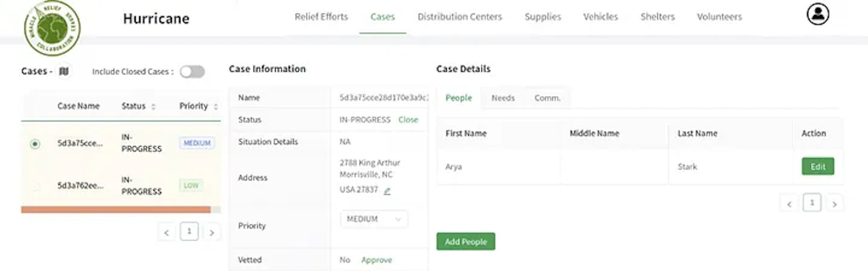The image size is (868, 271).
Task: Sort cases by Priority column
Action: pos(216,107)
